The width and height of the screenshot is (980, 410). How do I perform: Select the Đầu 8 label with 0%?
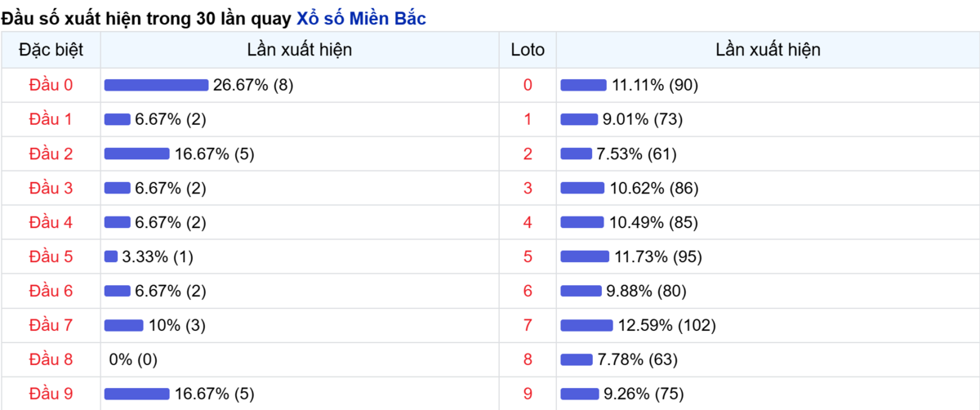point(51,359)
